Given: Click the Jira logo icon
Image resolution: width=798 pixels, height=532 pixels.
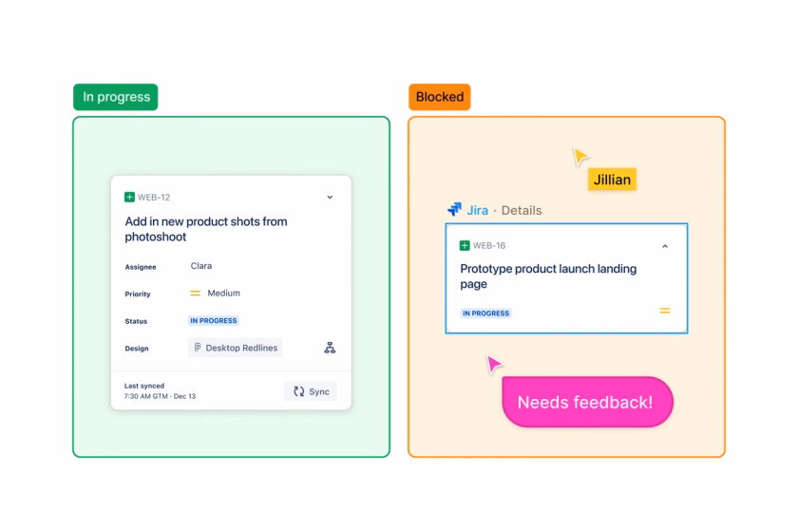Looking at the screenshot, I should [x=454, y=210].
